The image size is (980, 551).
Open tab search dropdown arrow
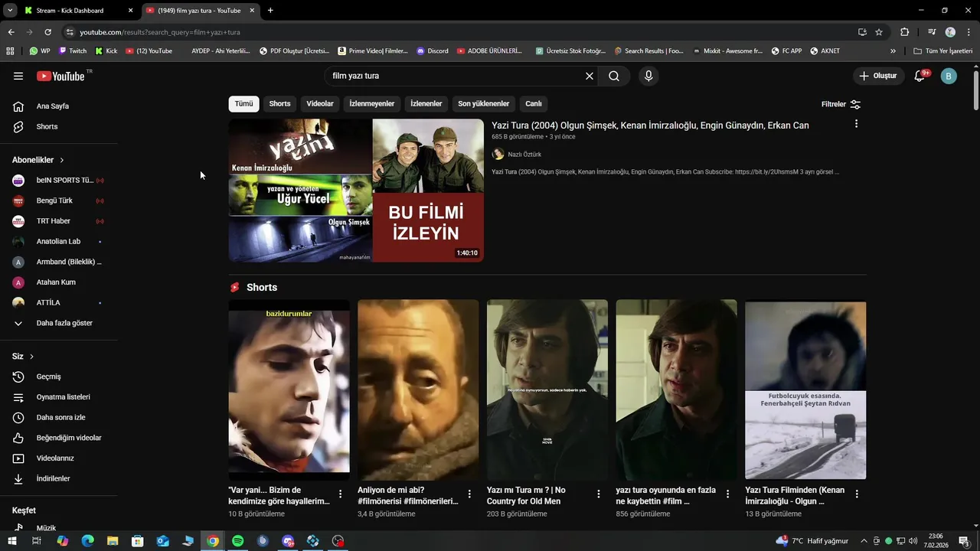[x=10, y=11]
